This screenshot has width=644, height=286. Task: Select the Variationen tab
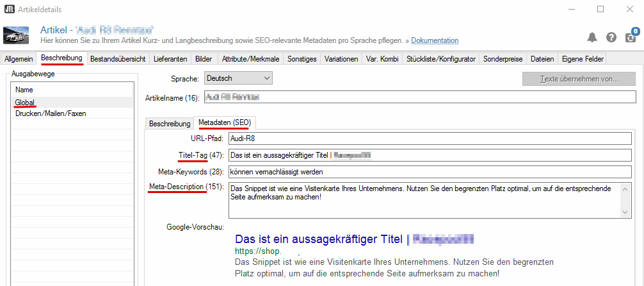click(341, 59)
